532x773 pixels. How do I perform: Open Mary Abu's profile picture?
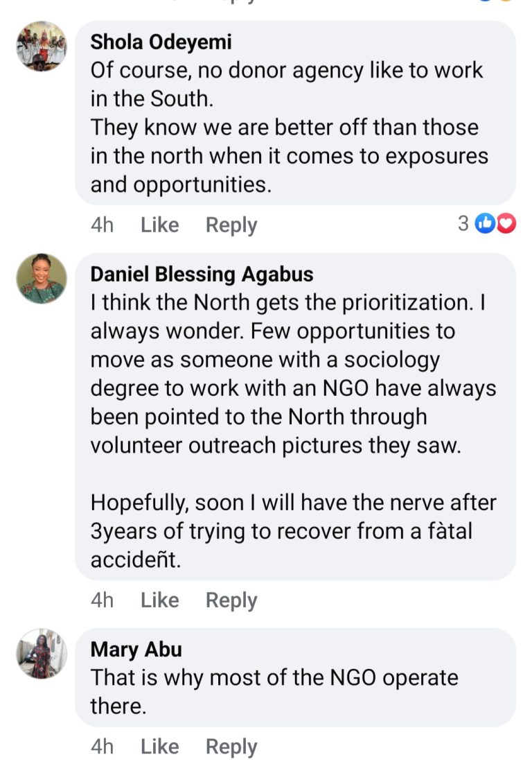(42, 654)
